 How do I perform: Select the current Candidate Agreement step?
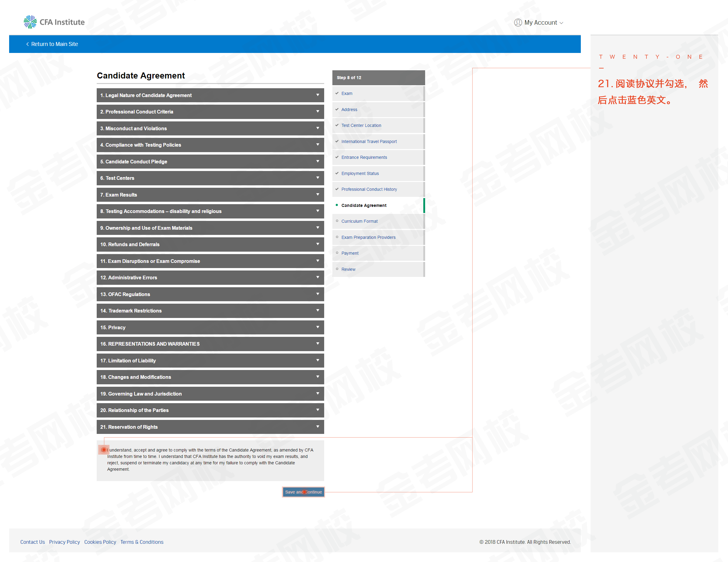378,205
